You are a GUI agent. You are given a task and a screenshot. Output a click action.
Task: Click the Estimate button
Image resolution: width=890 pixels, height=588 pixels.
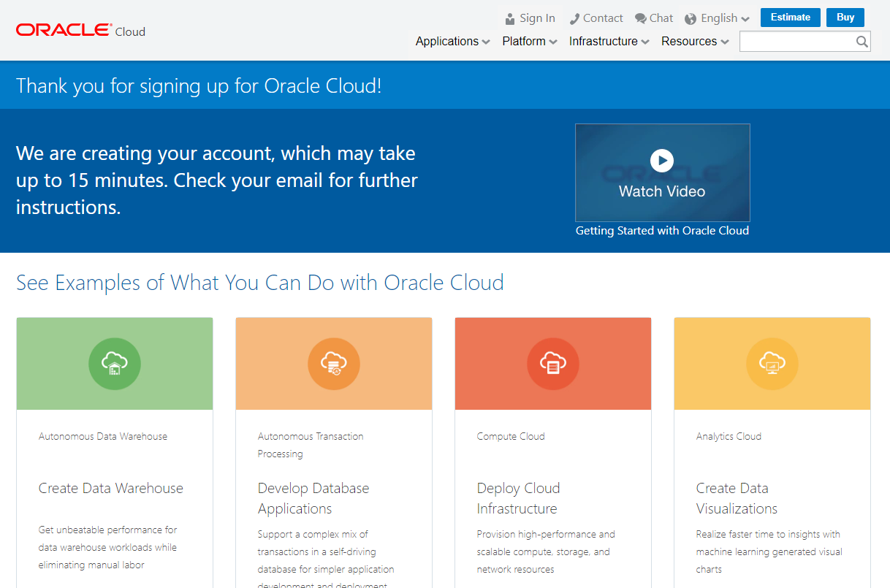click(x=791, y=18)
